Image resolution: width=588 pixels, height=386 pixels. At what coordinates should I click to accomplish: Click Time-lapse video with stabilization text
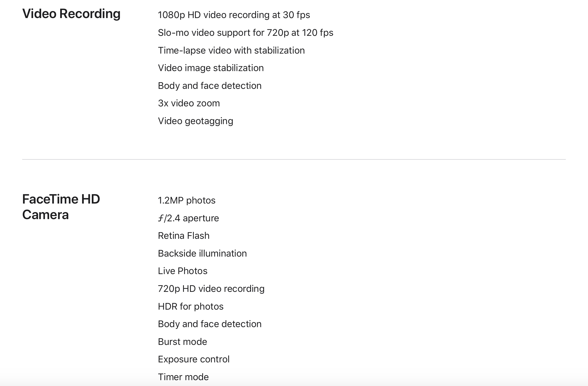[231, 51]
